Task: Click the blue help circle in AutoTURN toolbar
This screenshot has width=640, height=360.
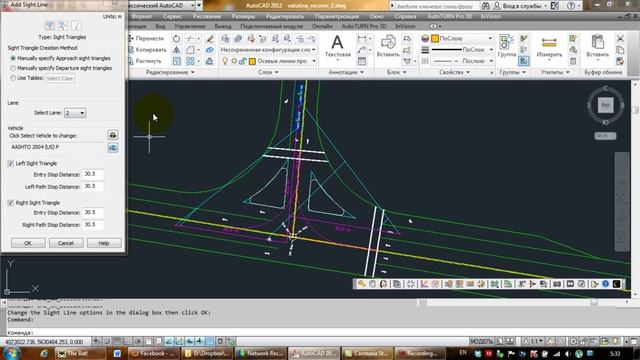Action: (605, 284)
